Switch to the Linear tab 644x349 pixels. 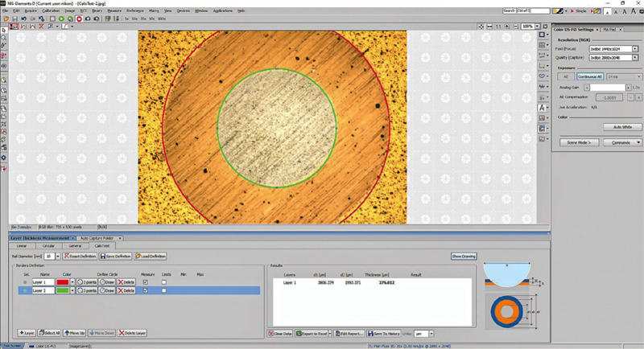tap(22, 245)
